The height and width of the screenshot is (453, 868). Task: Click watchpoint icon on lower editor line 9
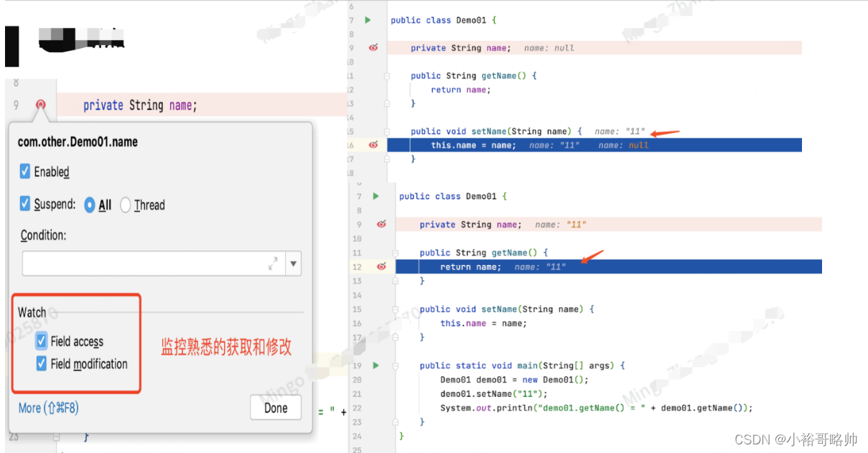point(381,224)
